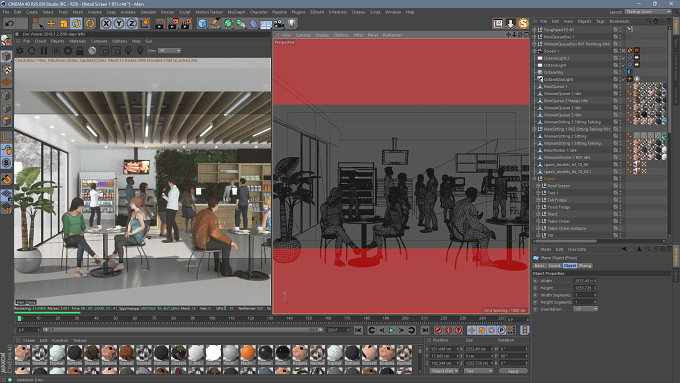Select the Live Selection tool
This screenshot has height=383, width=680.
pos(38,23)
